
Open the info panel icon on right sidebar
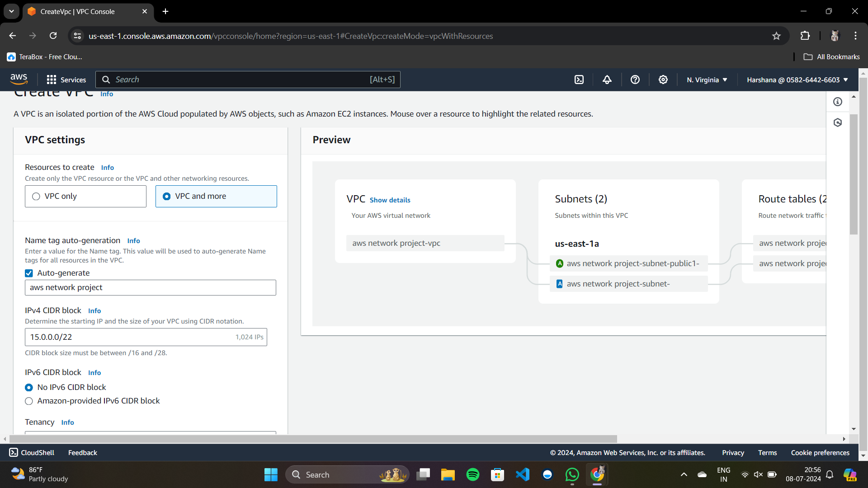(838, 102)
